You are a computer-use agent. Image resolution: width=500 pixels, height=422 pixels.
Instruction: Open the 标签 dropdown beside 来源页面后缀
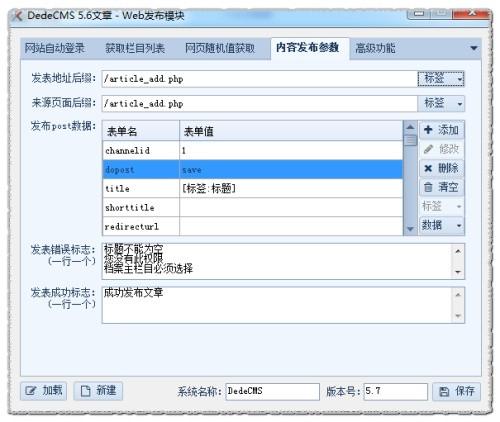(441, 104)
